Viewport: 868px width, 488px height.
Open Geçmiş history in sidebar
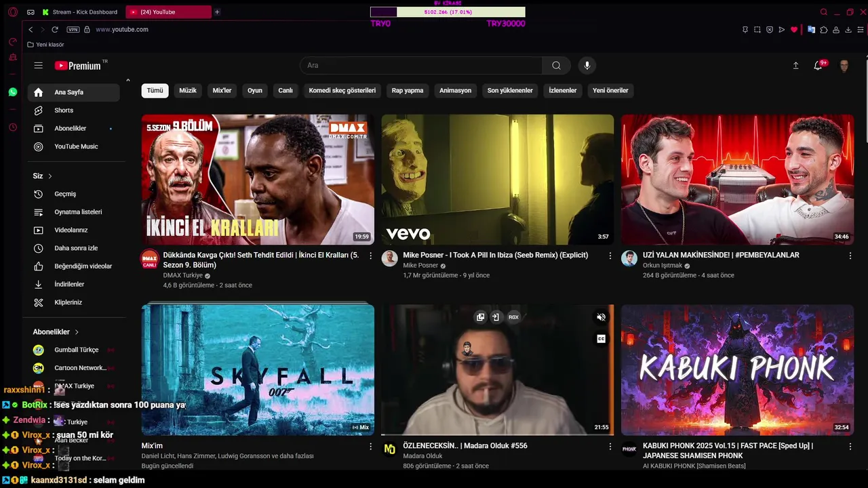click(x=74, y=194)
